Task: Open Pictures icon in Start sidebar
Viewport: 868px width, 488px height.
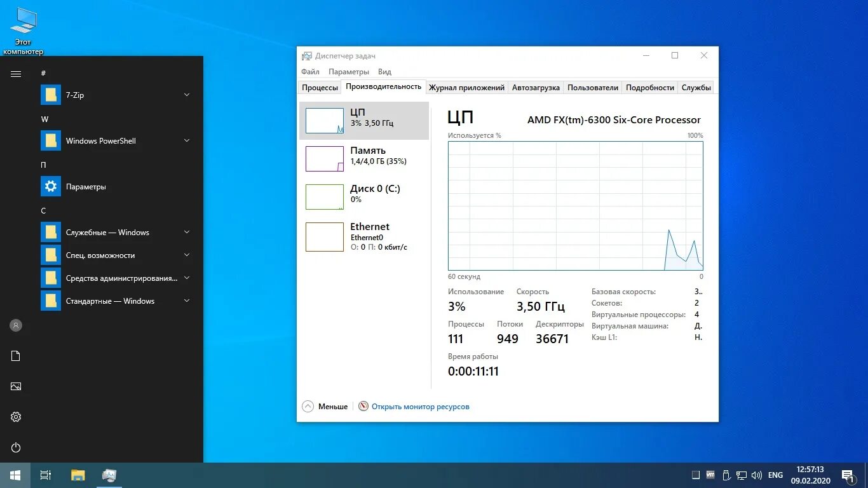Action: (x=16, y=386)
